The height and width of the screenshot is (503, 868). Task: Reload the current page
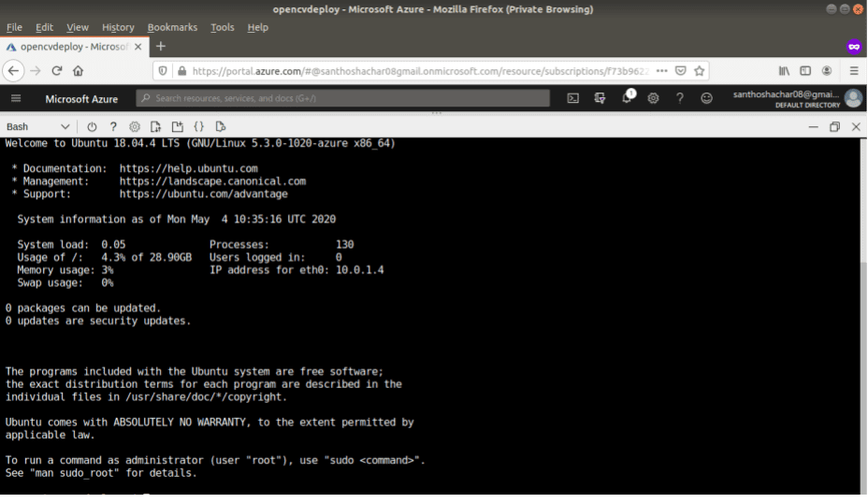[56, 71]
